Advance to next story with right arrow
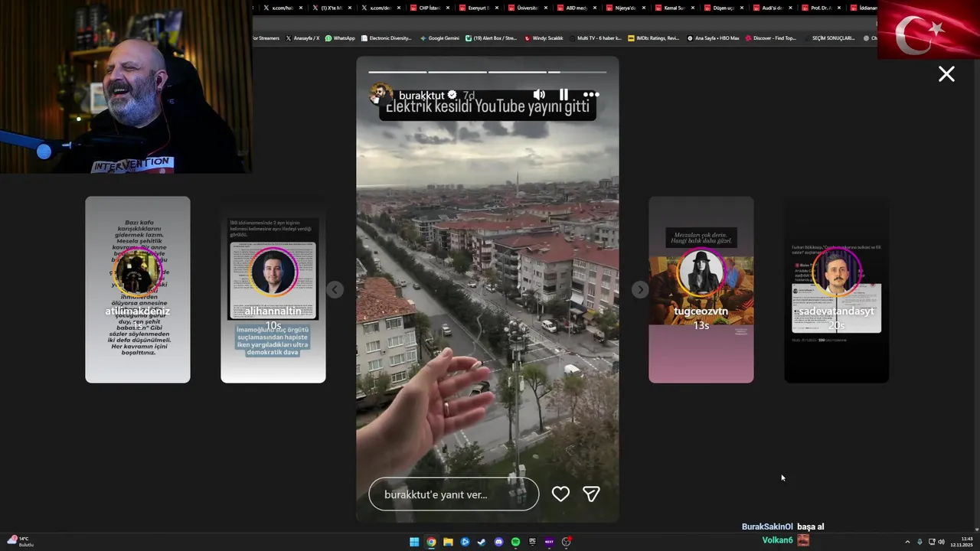980x551 pixels. [x=640, y=289]
